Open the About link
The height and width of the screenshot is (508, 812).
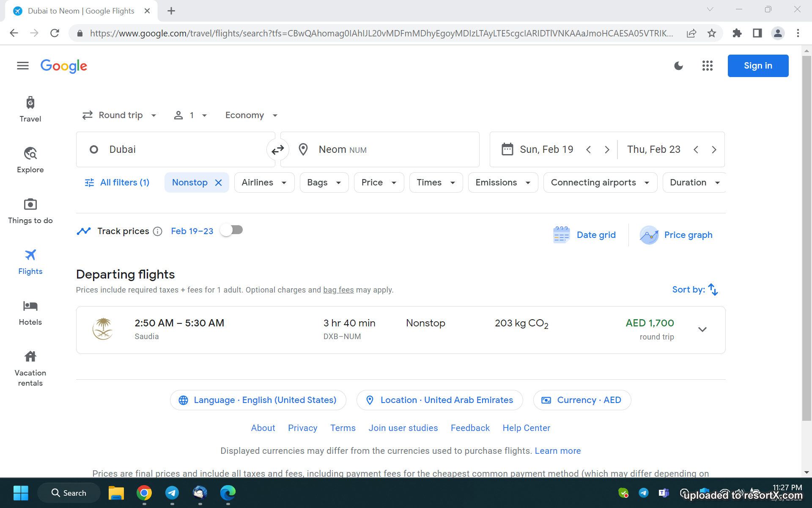click(263, 428)
